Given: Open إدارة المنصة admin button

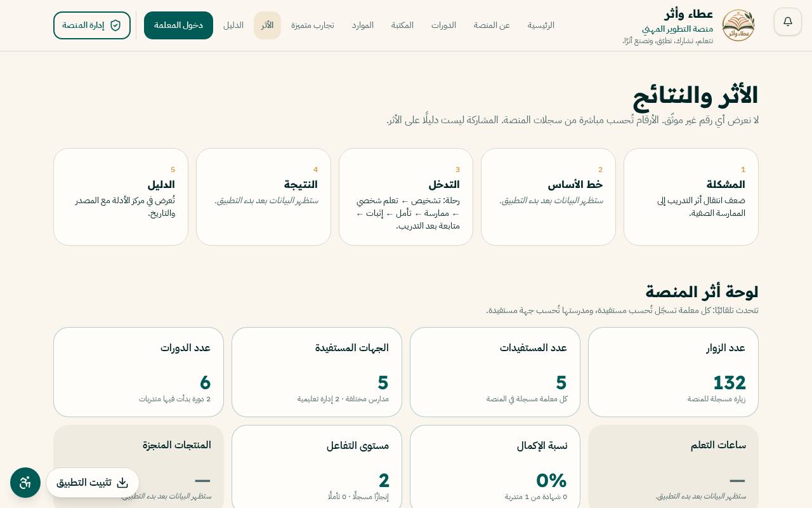Looking at the screenshot, I should 92,25.
